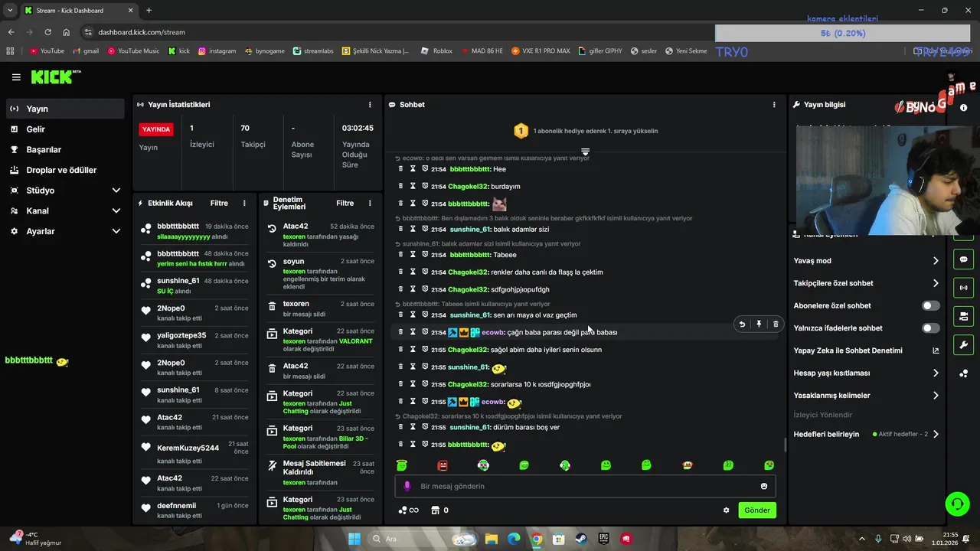Ban Chagokel32 on sağol abim message
Viewport: 980px width, 551px height.
(x=425, y=350)
